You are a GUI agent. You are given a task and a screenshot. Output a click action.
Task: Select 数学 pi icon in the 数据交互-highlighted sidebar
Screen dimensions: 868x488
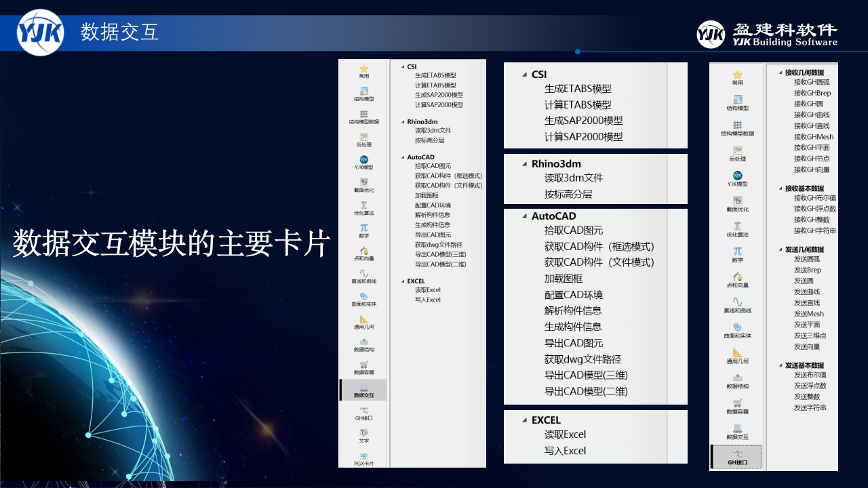tap(364, 228)
